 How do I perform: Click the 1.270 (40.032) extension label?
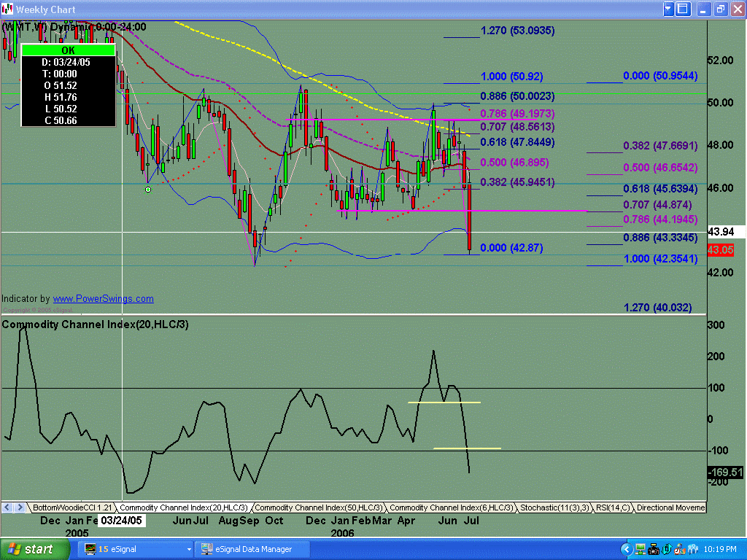657,308
